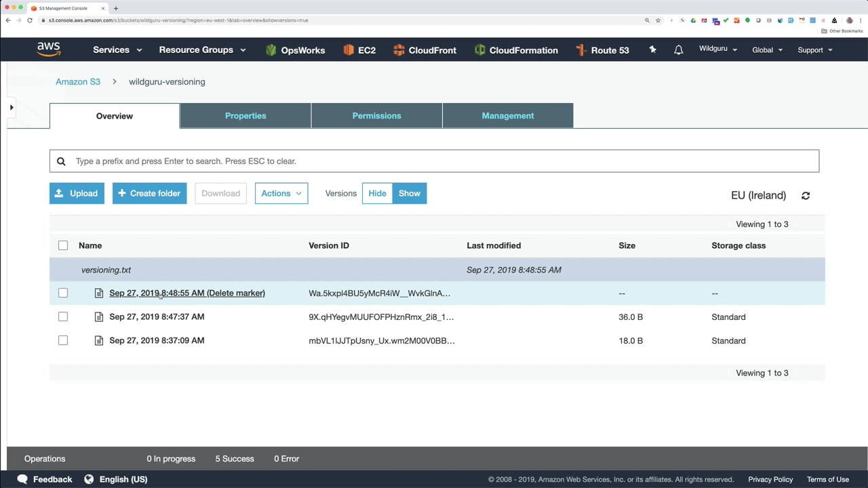The height and width of the screenshot is (488, 868).
Task: Change language from English (US)
Action: pos(123,479)
